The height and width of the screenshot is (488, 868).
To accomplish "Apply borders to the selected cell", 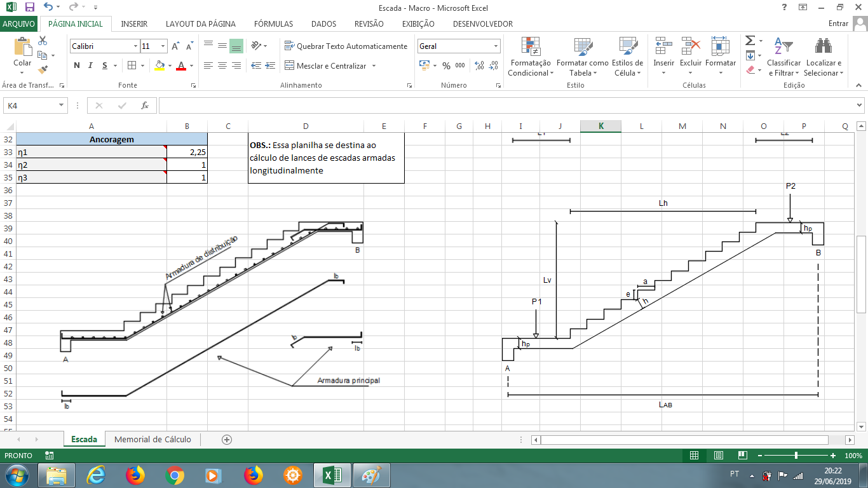I will [132, 65].
